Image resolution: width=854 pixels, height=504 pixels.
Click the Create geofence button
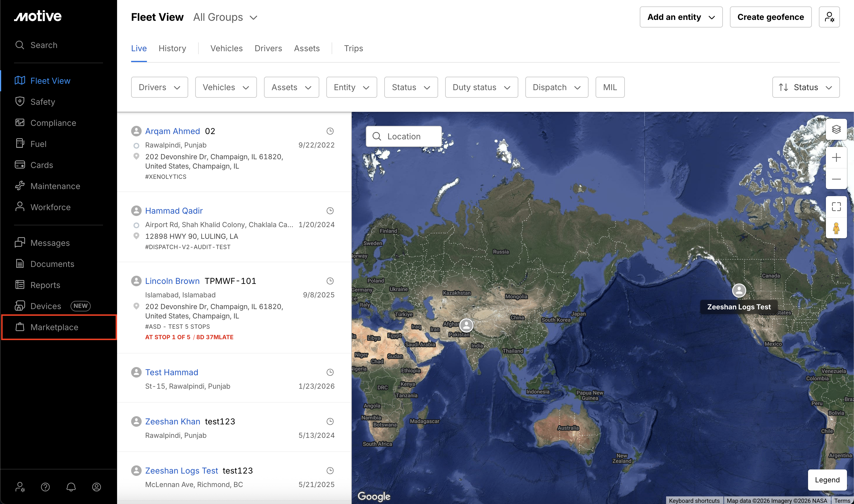click(x=770, y=17)
